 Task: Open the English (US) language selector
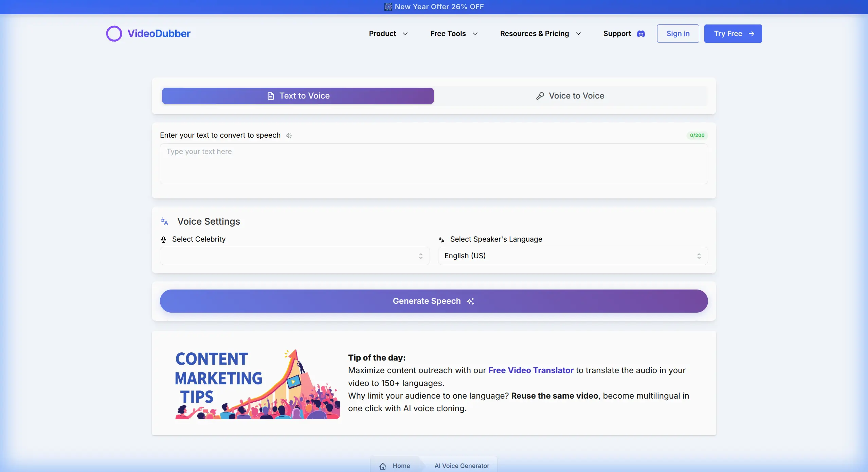(x=573, y=256)
